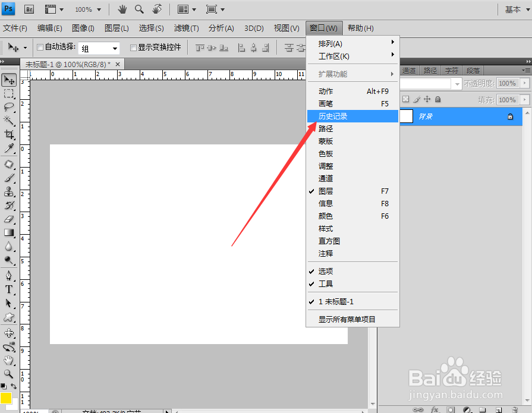Enable the 显示变换控件 checkbox
532x413 pixels.
[x=133, y=48]
